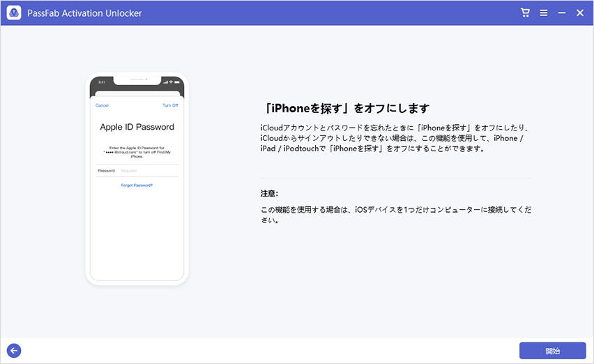
Task: Click the PassFab Activation Unlocker title text
Action: (84, 13)
